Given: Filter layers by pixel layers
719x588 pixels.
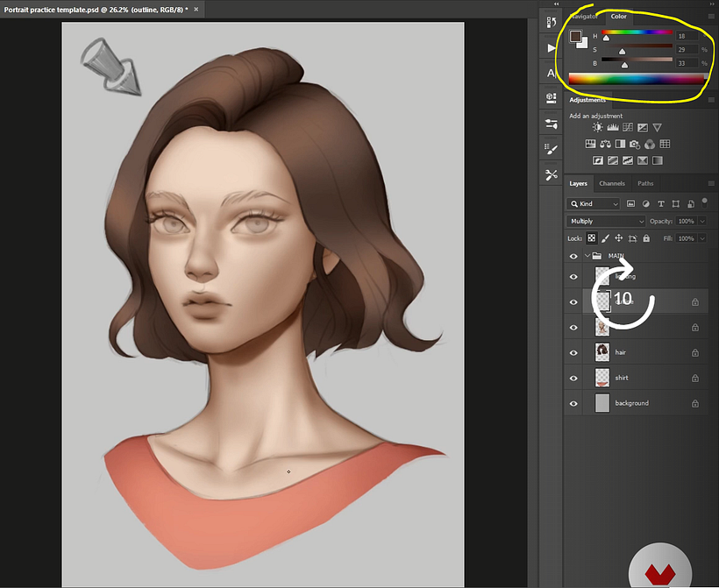Looking at the screenshot, I should point(631,203).
